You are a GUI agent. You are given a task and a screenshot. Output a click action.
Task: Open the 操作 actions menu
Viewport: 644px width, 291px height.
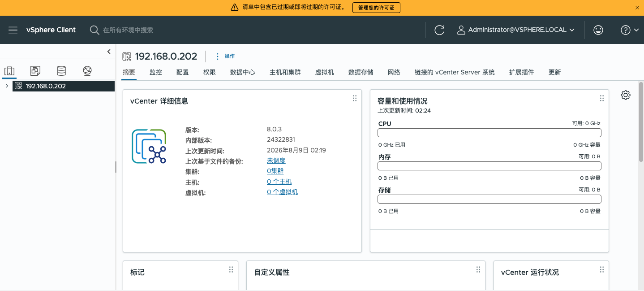(225, 56)
